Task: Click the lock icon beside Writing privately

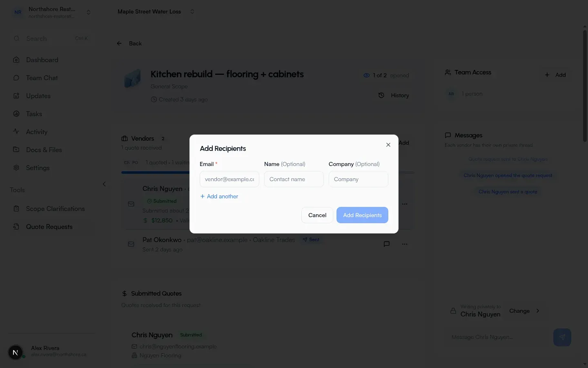Action: pyautogui.click(x=453, y=311)
